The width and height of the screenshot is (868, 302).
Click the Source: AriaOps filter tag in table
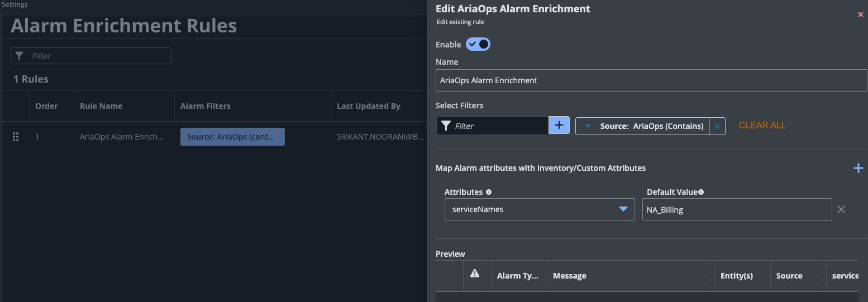pos(232,137)
